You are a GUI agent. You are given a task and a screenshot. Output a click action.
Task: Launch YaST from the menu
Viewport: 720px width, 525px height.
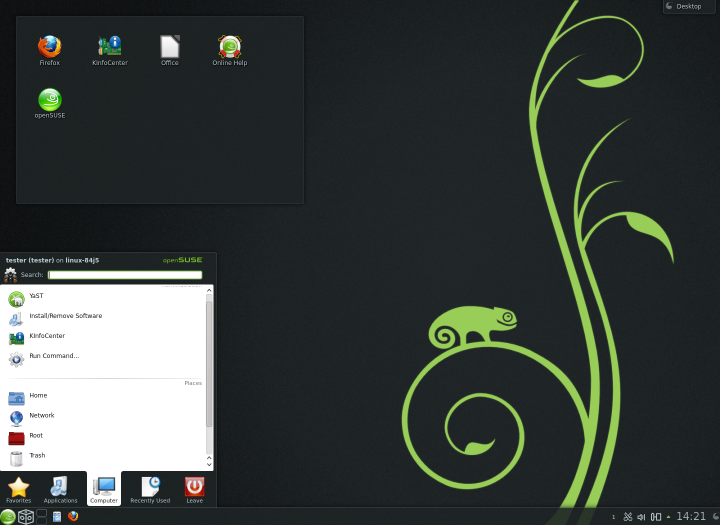36,296
